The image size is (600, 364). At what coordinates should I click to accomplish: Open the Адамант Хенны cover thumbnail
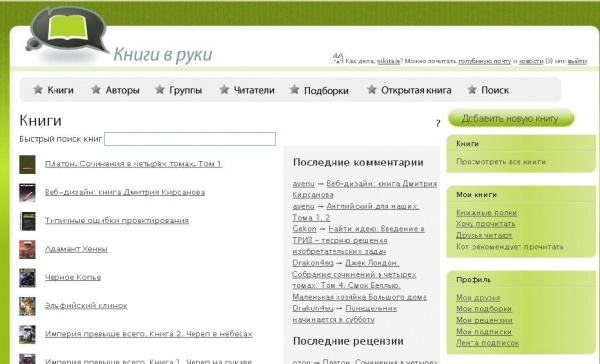(27, 250)
